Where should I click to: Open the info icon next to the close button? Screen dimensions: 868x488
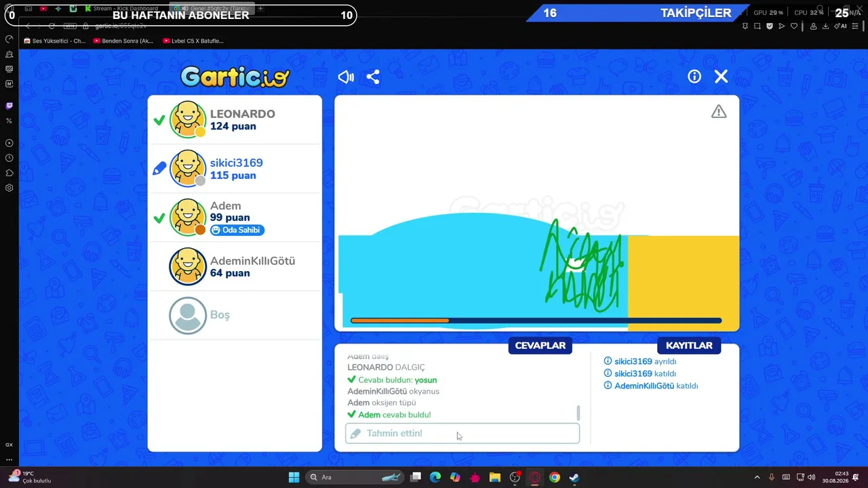click(694, 77)
